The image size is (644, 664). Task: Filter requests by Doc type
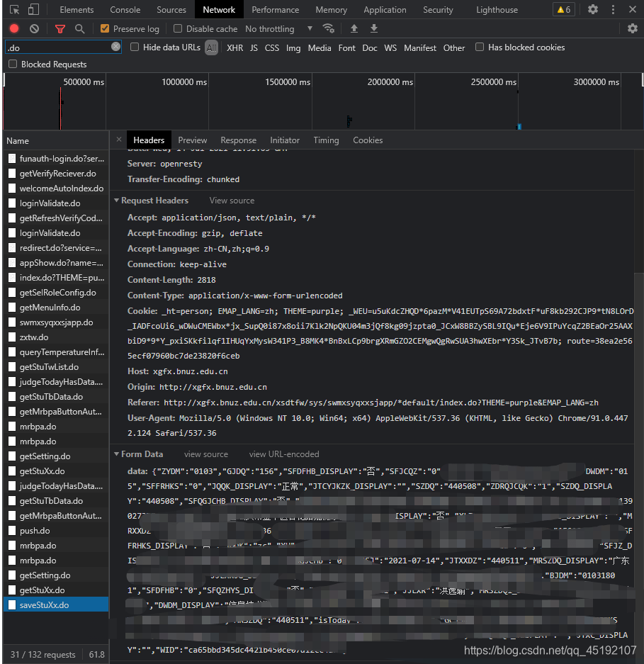[x=370, y=48]
